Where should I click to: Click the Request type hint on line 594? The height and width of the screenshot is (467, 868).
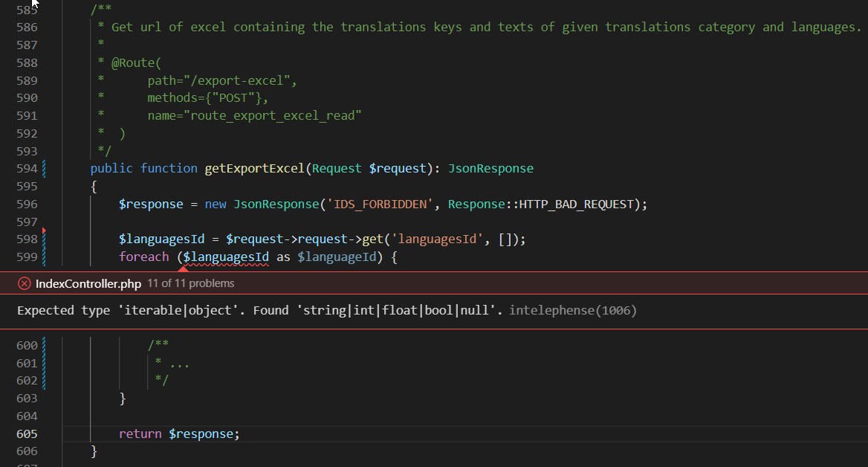click(x=337, y=168)
